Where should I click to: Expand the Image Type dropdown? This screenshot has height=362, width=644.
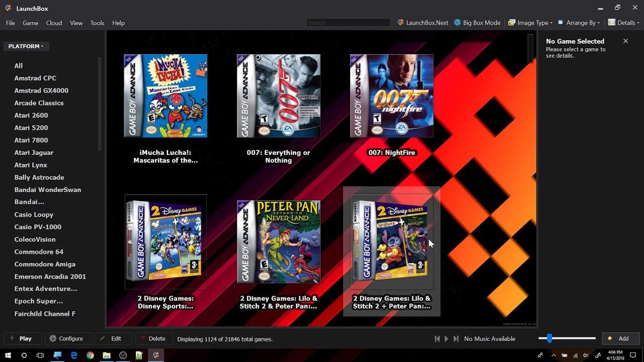[x=530, y=23]
